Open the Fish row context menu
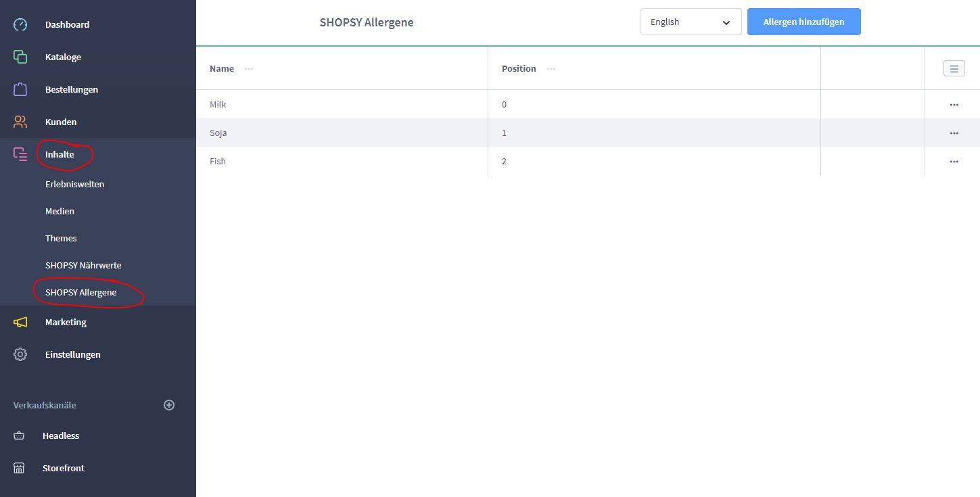This screenshot has width=980, height=497. point(954,162)
